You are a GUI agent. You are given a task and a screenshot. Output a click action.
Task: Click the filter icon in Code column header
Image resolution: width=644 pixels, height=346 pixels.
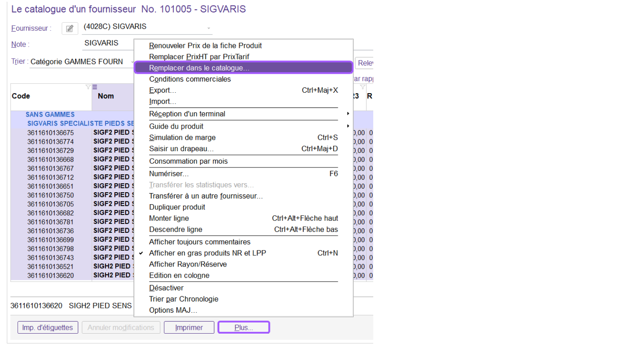[88, 87]
